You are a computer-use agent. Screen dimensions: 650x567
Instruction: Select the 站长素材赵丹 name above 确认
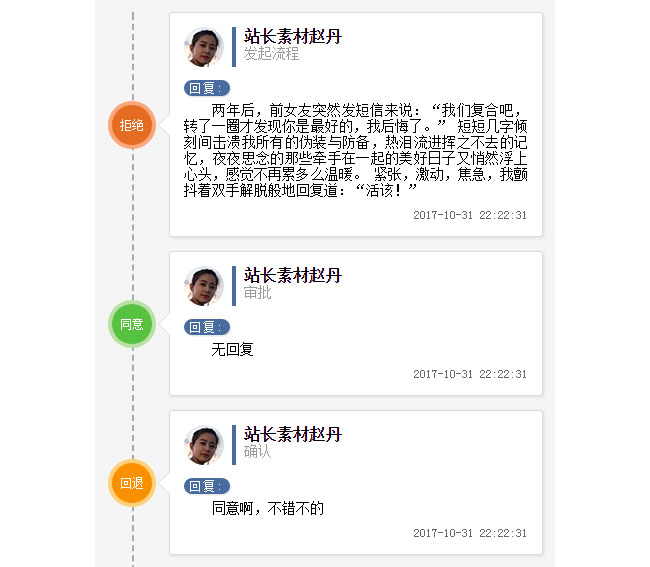[293, 434]
